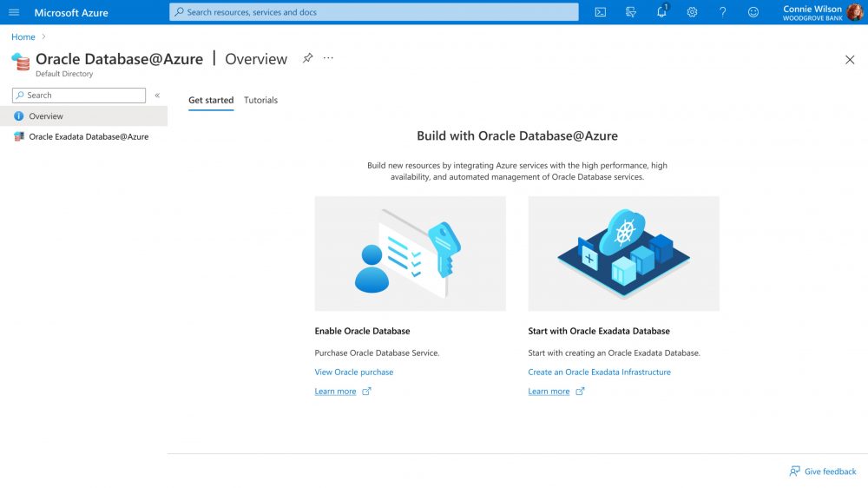This screenshot has width=868, height=488.
Task: Launch Cloud Shell from the top bar
Action: coord(600,12)
